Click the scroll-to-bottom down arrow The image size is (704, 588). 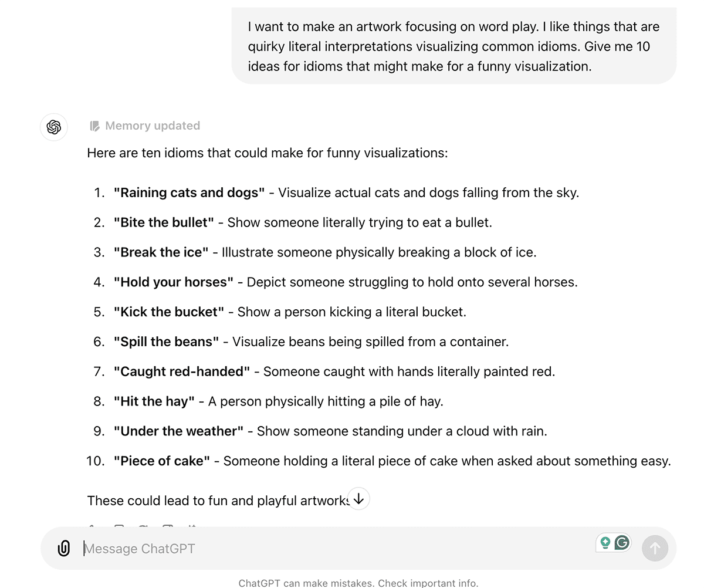[x=358, y=499]
